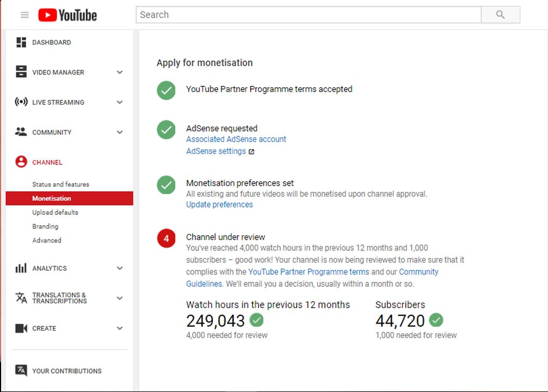548x392 pixels.
Task: Focus the Search input field
Action: [309, 15]
